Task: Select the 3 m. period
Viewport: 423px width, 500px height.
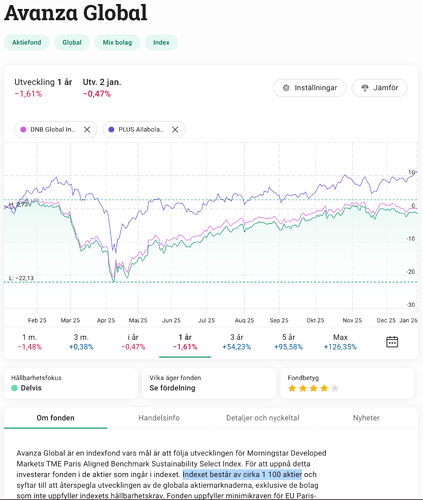Action: click(x=81, y=342)
